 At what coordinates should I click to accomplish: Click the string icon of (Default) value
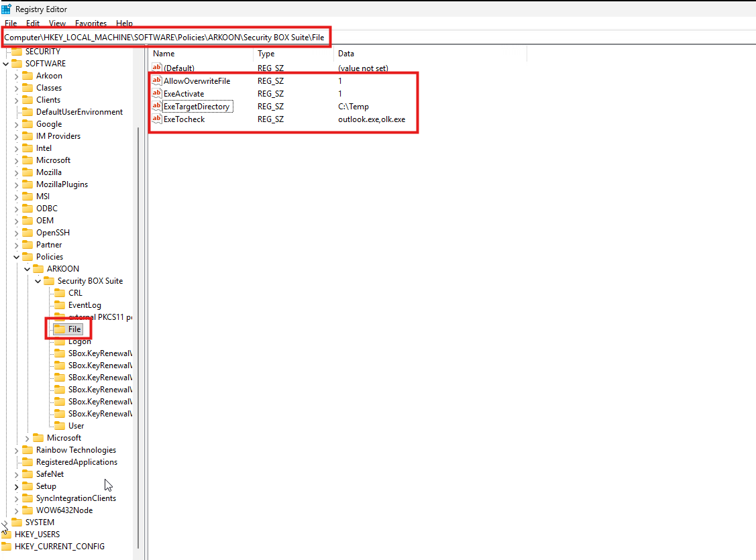tap(157, 68)
